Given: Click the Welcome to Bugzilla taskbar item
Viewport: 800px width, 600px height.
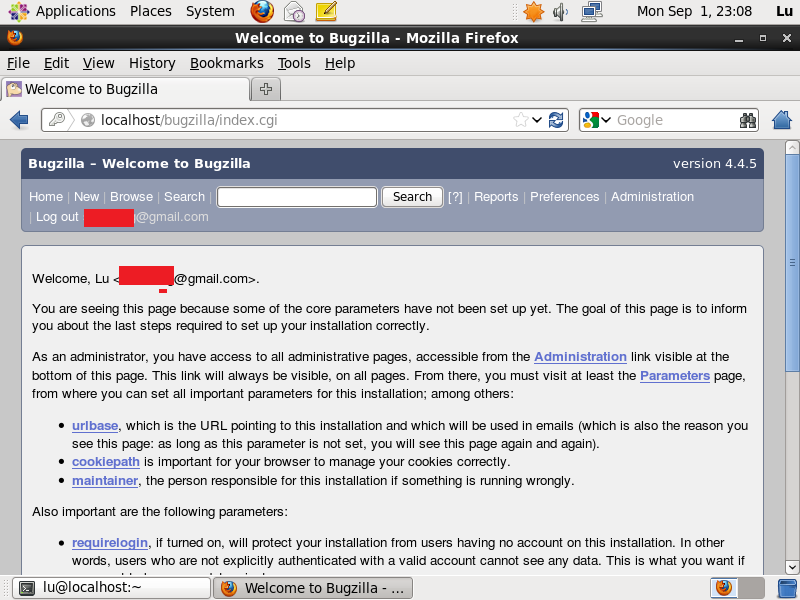Looking at the screenshot, I should click(x=312, y=588).
